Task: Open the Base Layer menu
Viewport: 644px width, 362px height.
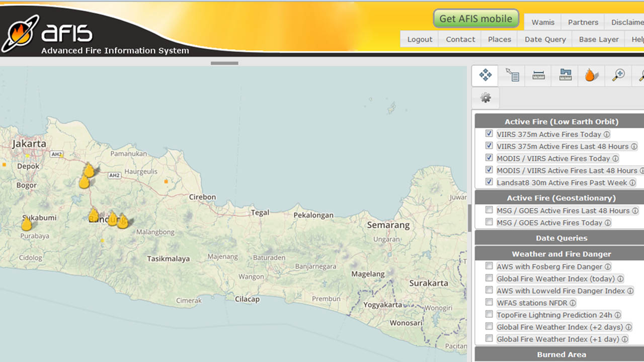Action: (599, 39)
